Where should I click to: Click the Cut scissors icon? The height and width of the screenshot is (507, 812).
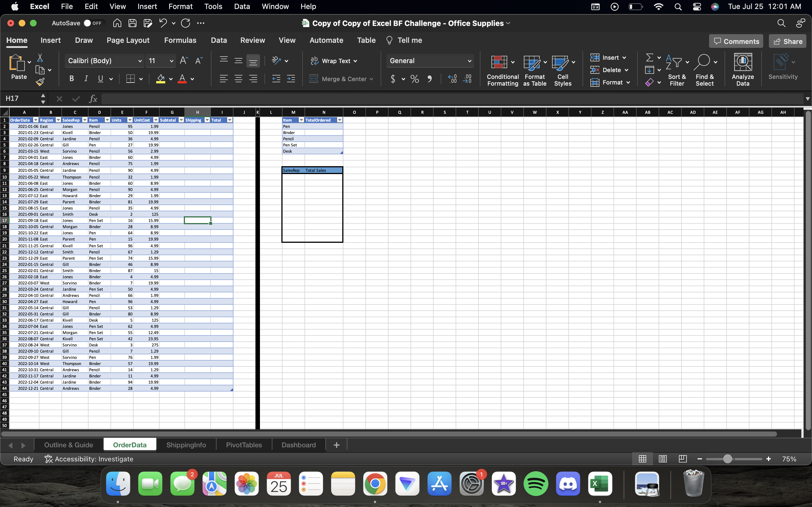point(40,58)
